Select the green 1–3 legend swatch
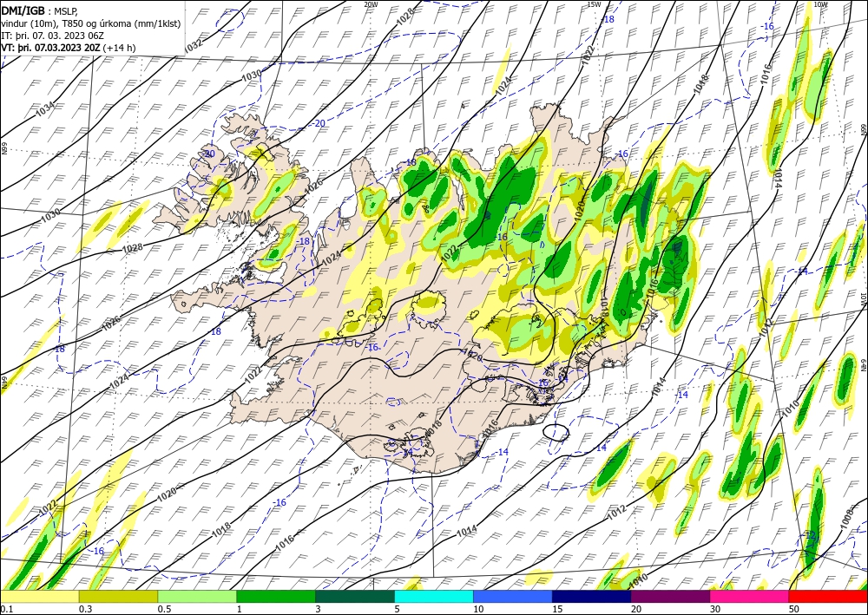 276,597
